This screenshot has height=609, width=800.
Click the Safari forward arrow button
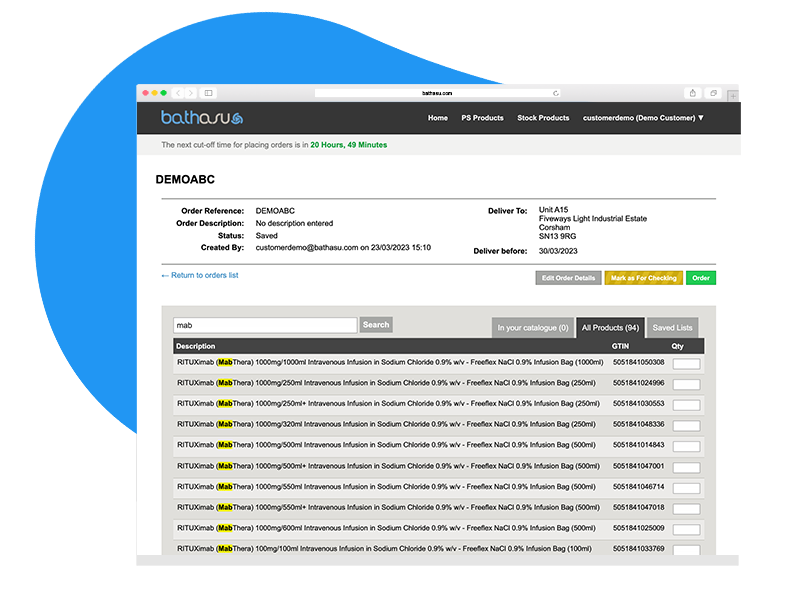click(x=191, y=93)
